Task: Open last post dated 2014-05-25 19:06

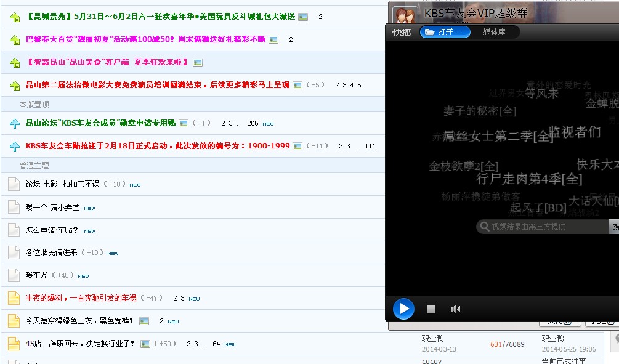Action: tap(569, 349)
